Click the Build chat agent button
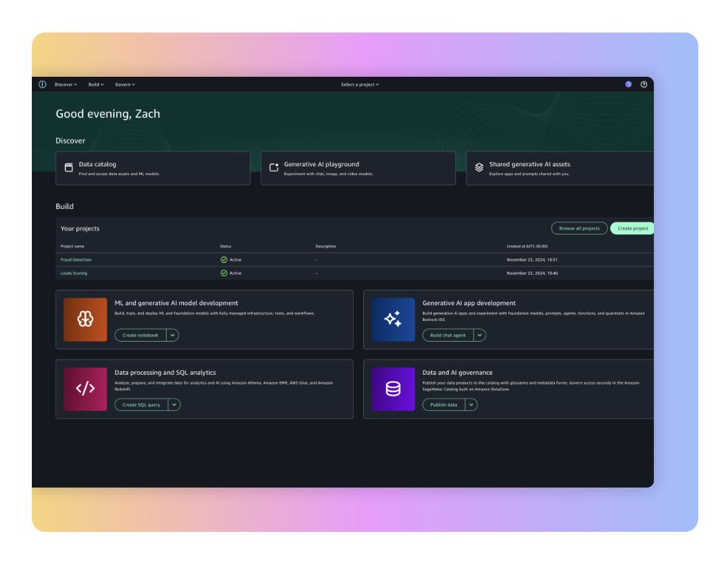The height and width of the screenshot is (563, 728). tap(448, 335)
